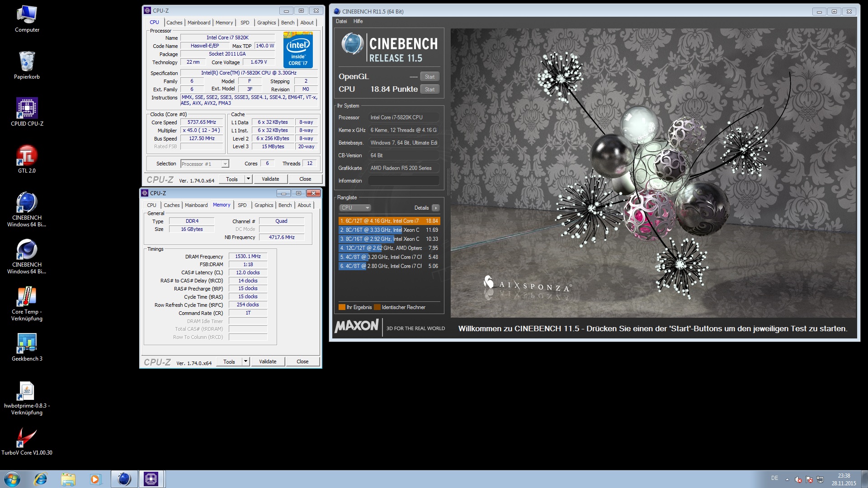Click Close button in lower CPU-Z window
This screenshot has height=488, width=868.
[302, 361]
